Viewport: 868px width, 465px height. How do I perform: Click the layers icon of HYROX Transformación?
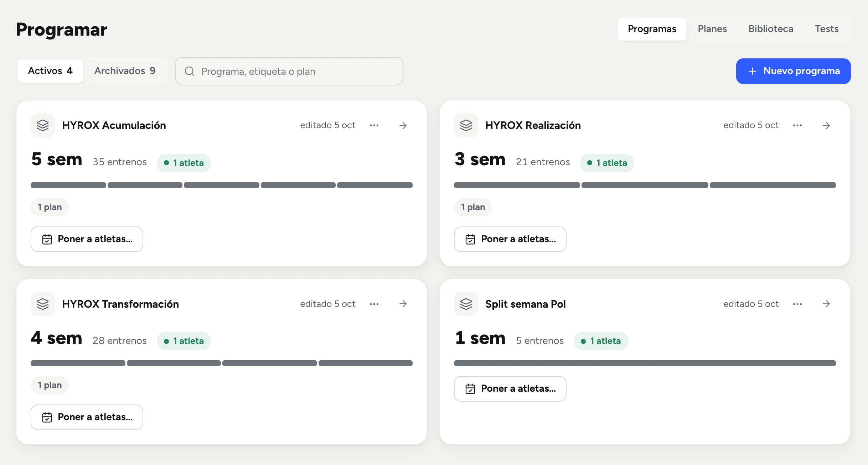click(43, 304)
